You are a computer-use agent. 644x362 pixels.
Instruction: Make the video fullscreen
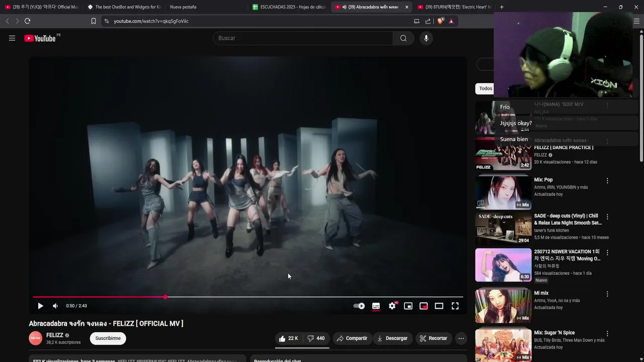click(x=455, y=306)
